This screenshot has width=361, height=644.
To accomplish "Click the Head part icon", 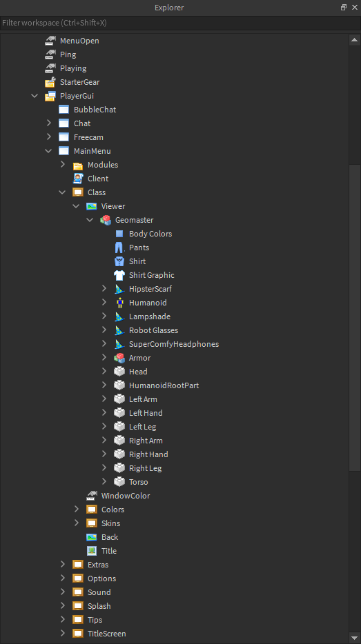I will 119,372.
